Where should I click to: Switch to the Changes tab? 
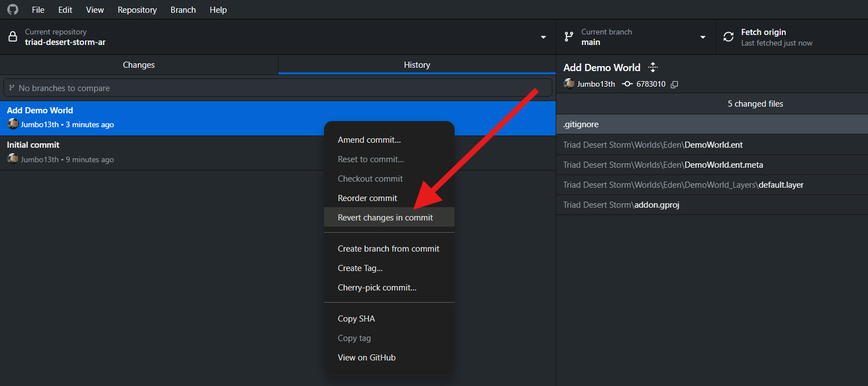pos(139,65)
